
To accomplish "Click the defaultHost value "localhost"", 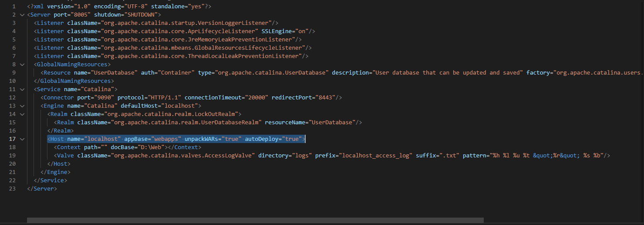I will point(179,106).
